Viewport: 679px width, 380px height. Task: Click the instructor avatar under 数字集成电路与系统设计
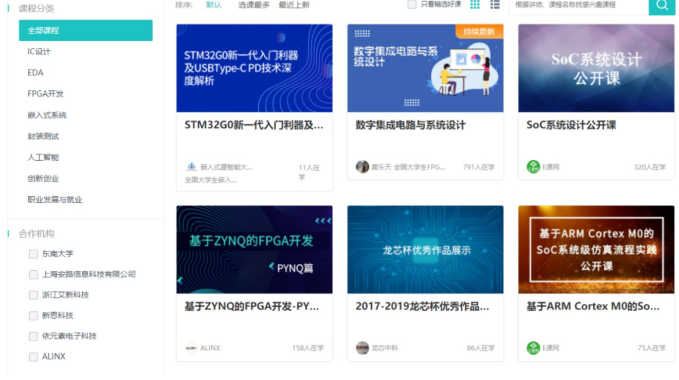click(362, 167)
